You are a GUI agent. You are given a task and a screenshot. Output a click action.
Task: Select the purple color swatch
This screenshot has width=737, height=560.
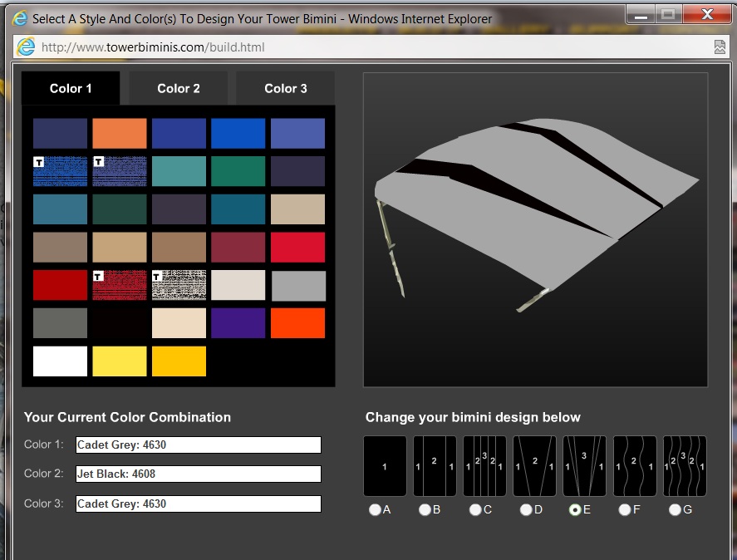click(238, 323)
